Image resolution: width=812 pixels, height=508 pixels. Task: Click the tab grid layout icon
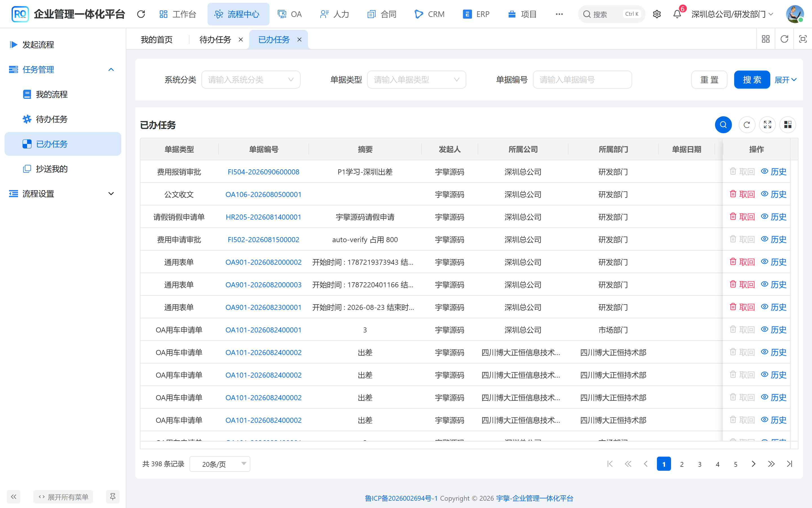pyautogui.click(x=766, y=39)
